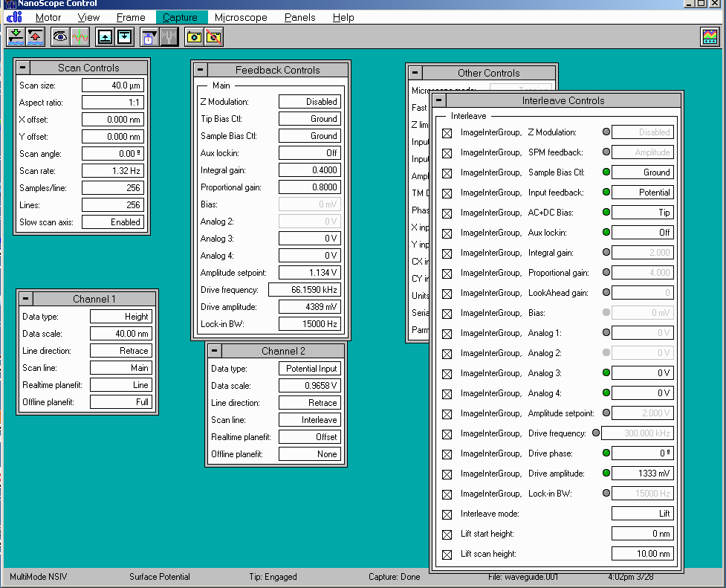Open Scope mode with the red waveform icon
Viewport: 726px width, 588px height.
pos(80,37)
